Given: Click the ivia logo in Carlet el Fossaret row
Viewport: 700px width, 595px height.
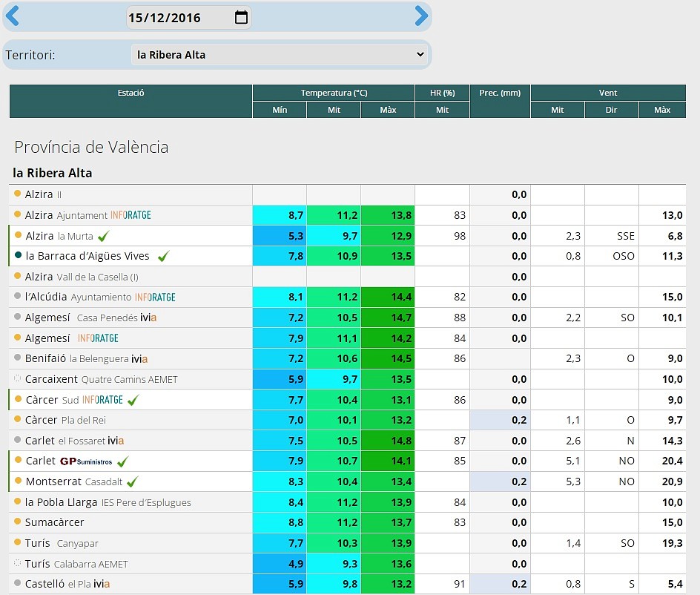Looking at the screenshot, I should click(116, 441).
